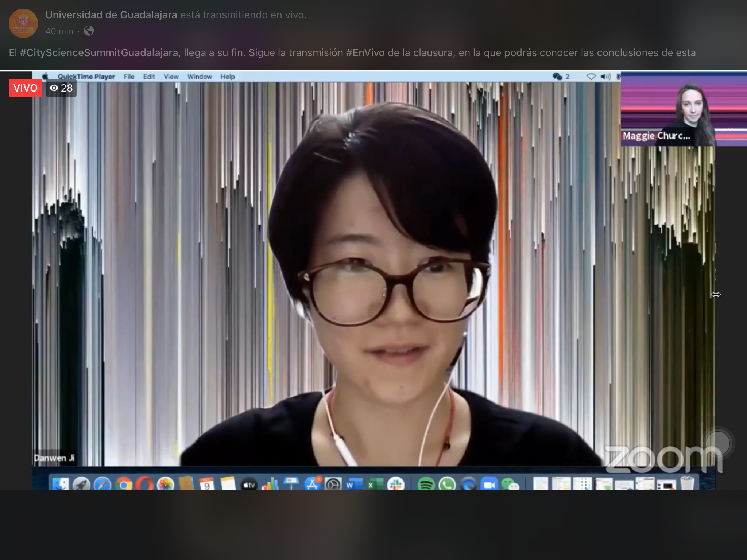Open the View menu
Image resolution: width=747 pixels, height=560 pixels.
pos(171,77)
